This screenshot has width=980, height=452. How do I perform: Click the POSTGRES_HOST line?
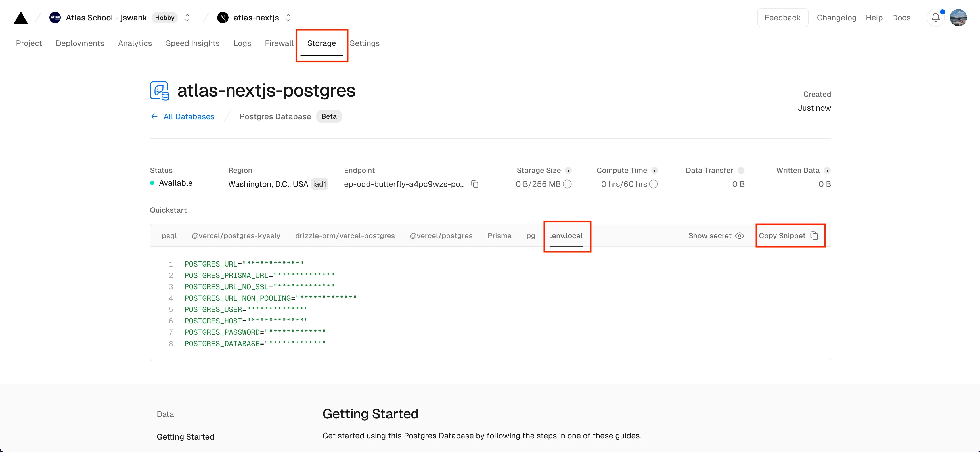tap(246, 321)
